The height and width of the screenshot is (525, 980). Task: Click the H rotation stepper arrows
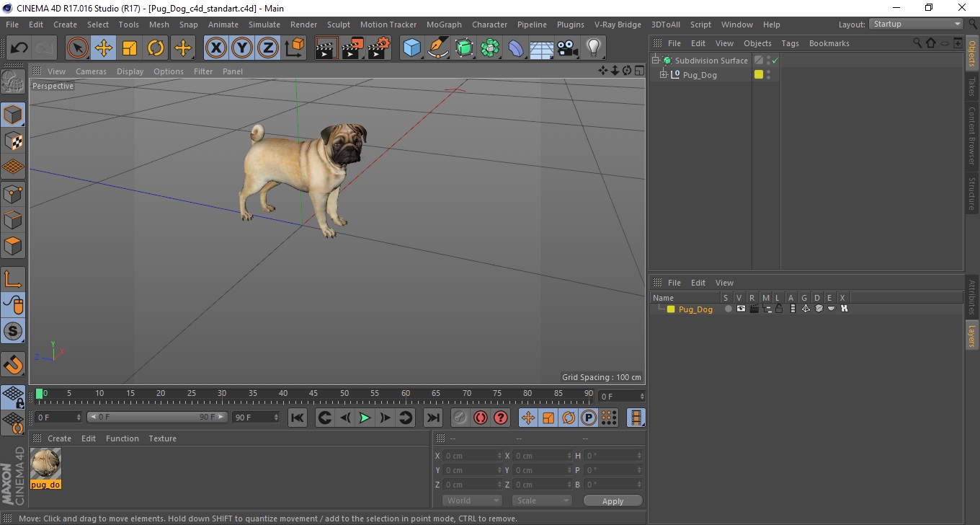639,456
